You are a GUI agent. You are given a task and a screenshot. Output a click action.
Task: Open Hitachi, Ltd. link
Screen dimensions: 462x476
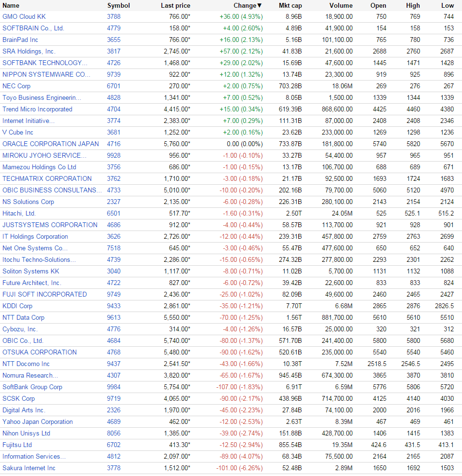[19, 214]
